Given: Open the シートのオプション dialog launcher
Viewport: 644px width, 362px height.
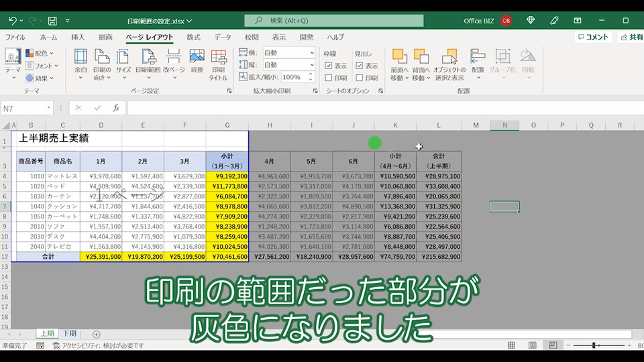Looking at the screenshot, I should pyautogui.click(x=381, y=90).
